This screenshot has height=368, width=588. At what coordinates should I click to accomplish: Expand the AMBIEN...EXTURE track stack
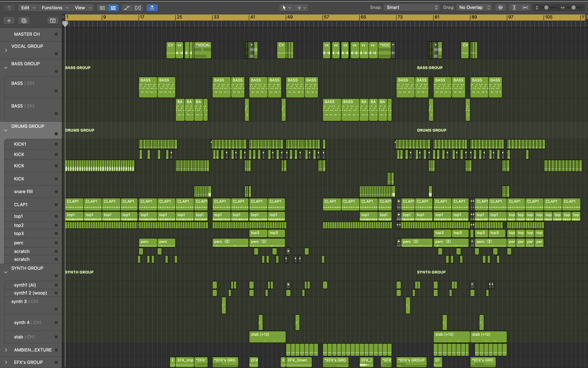coord(6,350)
